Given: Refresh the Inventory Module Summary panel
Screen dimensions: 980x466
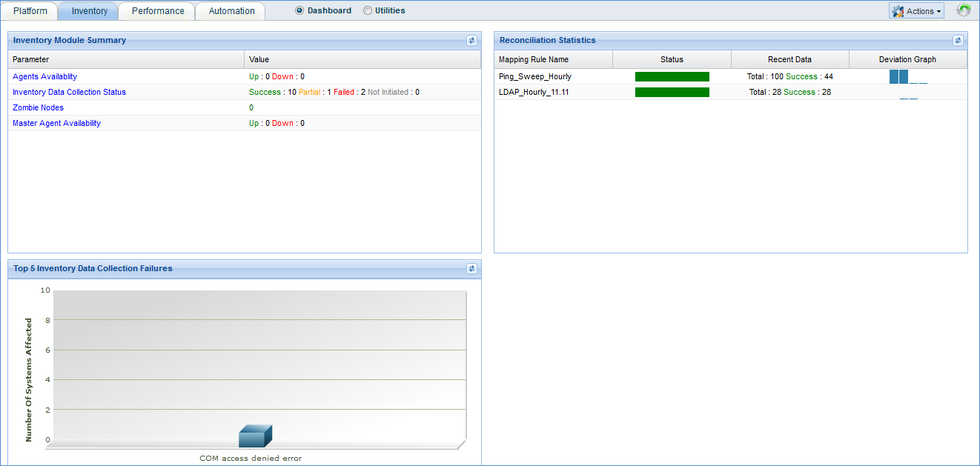Looking at the screenshot, I should click(471, 41).
